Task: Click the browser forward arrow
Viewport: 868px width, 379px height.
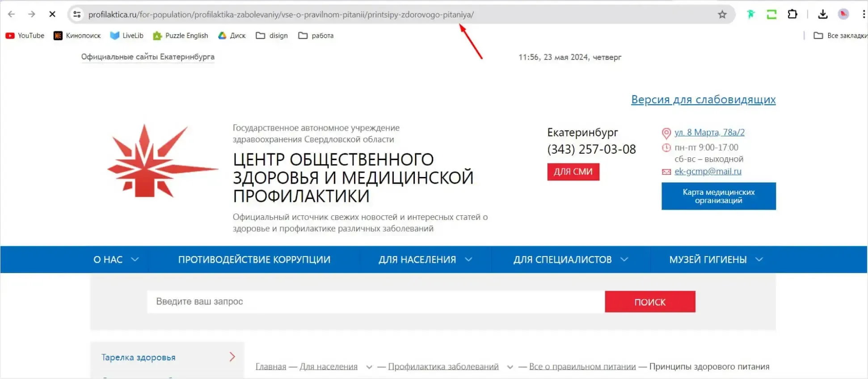Action: (x=31, y=14)
